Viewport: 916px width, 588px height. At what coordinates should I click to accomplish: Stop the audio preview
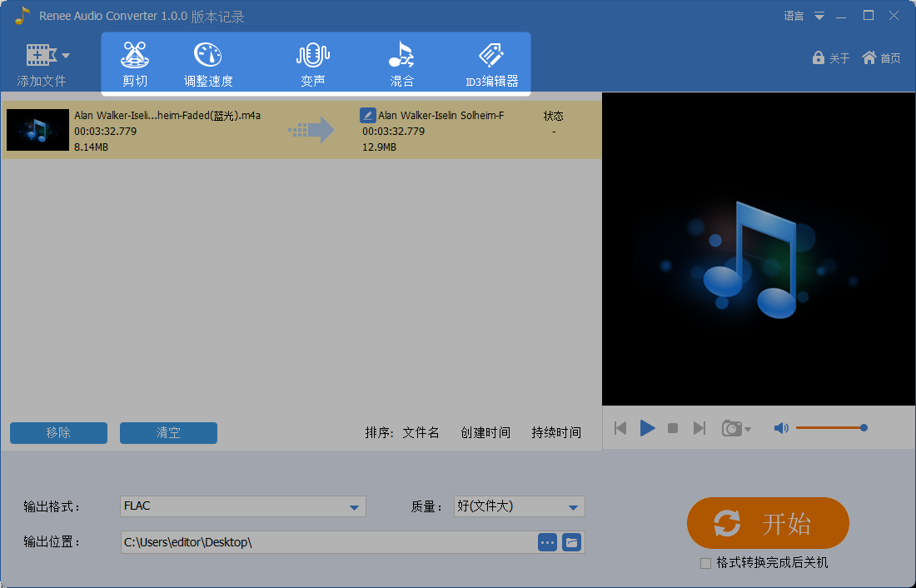point(673,428)
